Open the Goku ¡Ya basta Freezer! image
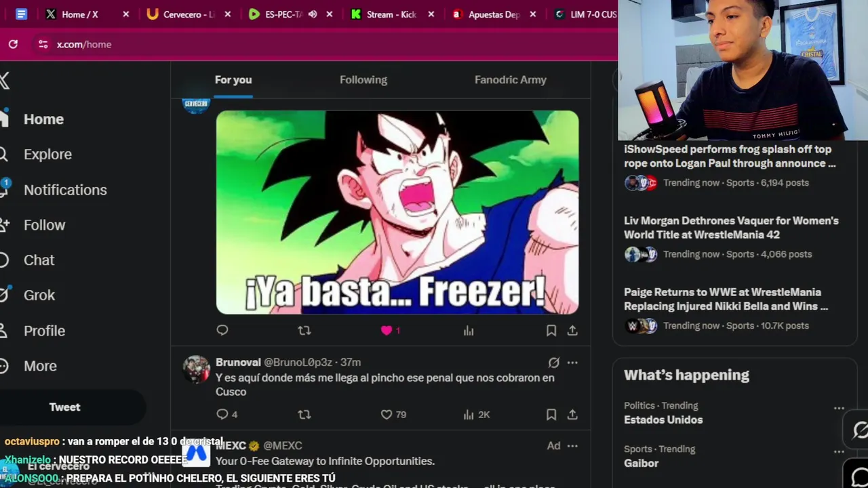The image size is (868, 488). pyautogui.click(x=397, y=212)
